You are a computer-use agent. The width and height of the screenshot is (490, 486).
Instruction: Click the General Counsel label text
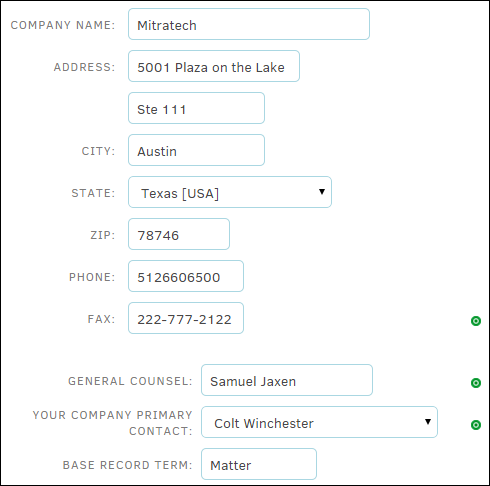tap(130, 381)
